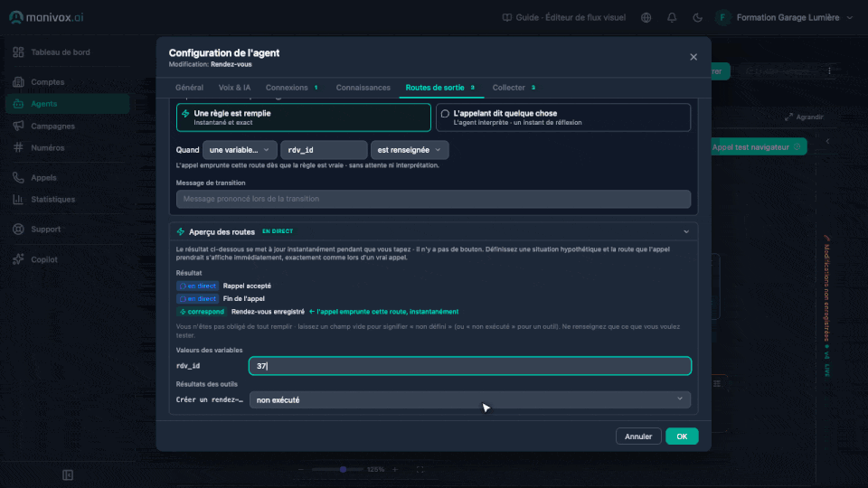868x488 pixels.
Task: Collapse the Aperçu des routes section
Action: click(x=686, y=232)
